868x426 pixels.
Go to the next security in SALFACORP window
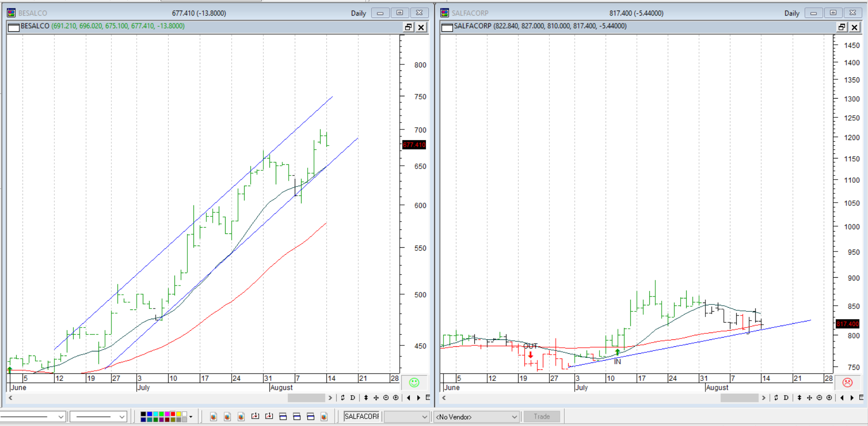(852, 398)
